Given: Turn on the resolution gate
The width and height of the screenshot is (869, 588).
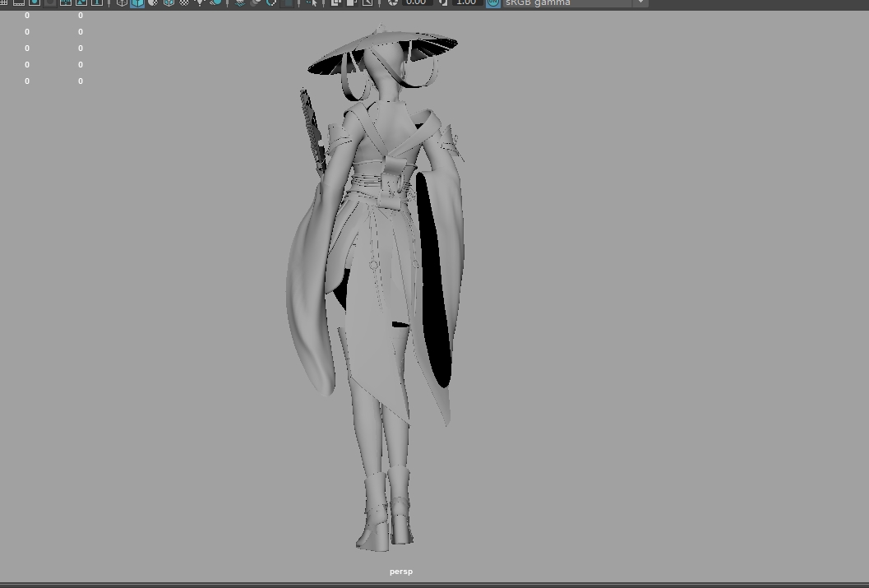Looking at the screenshot, I should (x=35, y=3).
